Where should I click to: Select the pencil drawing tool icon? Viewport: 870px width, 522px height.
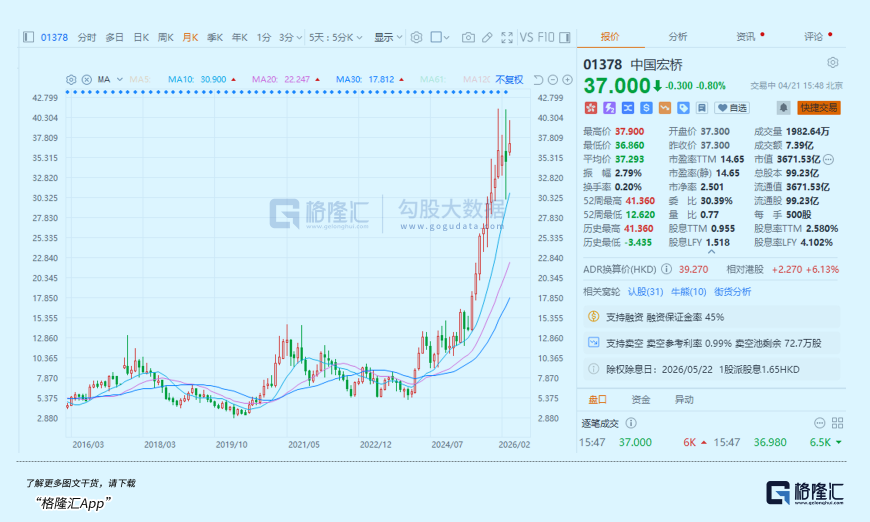[x=486, y=37]
